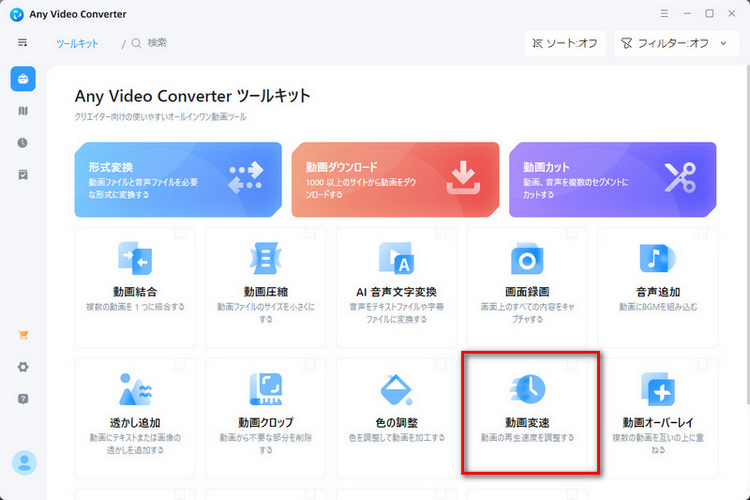
Task: Bookmark the 色の調整 tool
Action: coord(441,364)
